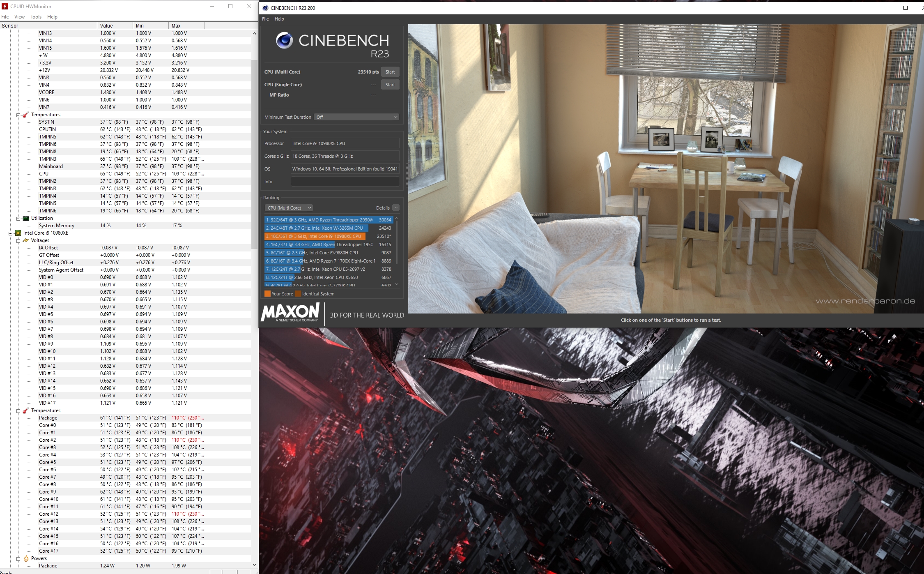
Task: Click the Voltages lightning icon
Action: tap(26, 240)
